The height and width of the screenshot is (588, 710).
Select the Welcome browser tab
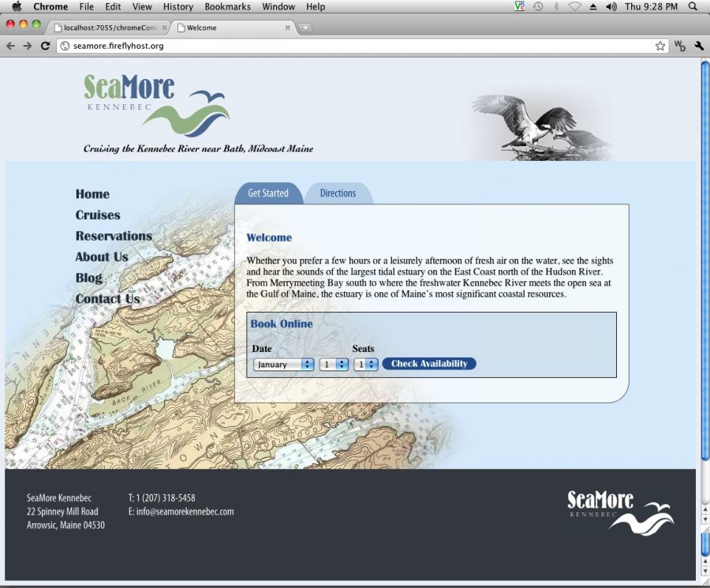(x=234, y=28)
